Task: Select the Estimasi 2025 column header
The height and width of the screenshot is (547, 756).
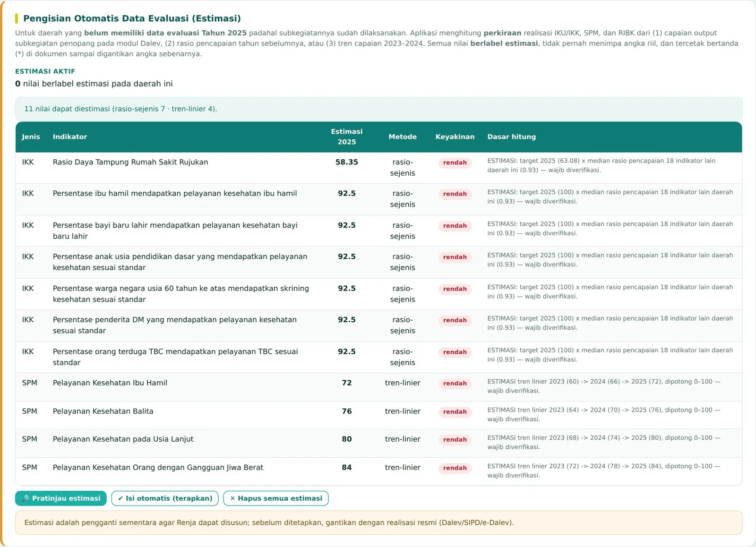Action: click(x=347, y=137)
